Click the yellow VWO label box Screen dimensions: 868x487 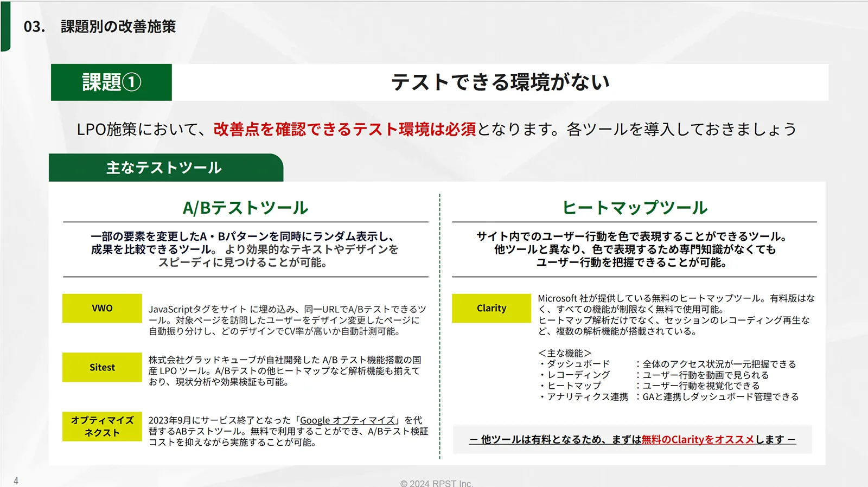click(x=102, y=308)
